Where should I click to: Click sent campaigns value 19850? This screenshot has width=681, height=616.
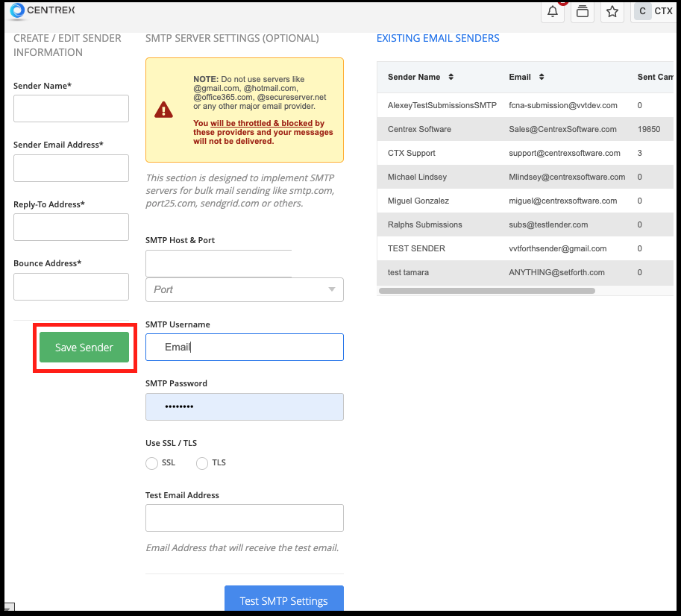pyautogui.click(x=649, y=129)
